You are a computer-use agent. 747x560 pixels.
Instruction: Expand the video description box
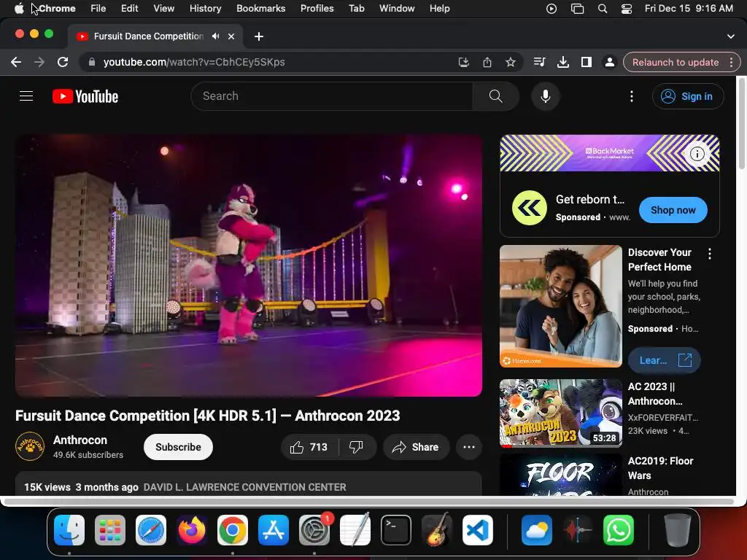tap(248, 484)
